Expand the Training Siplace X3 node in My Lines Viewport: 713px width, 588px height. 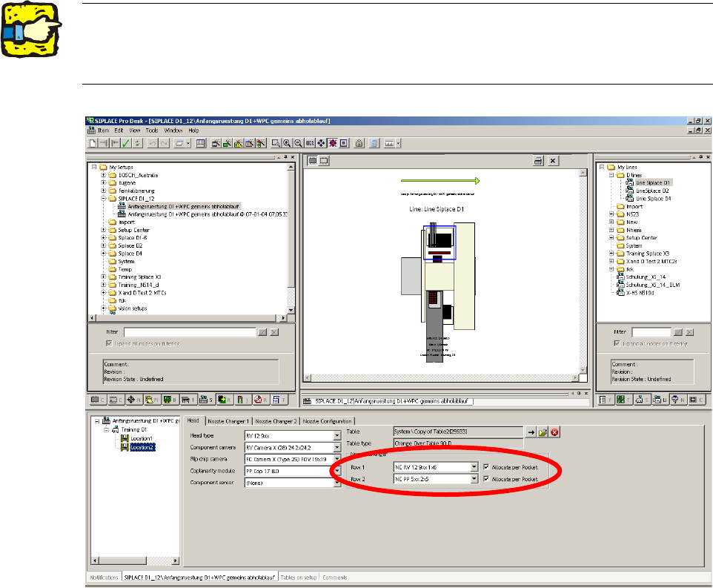click(x=611, y=254)
